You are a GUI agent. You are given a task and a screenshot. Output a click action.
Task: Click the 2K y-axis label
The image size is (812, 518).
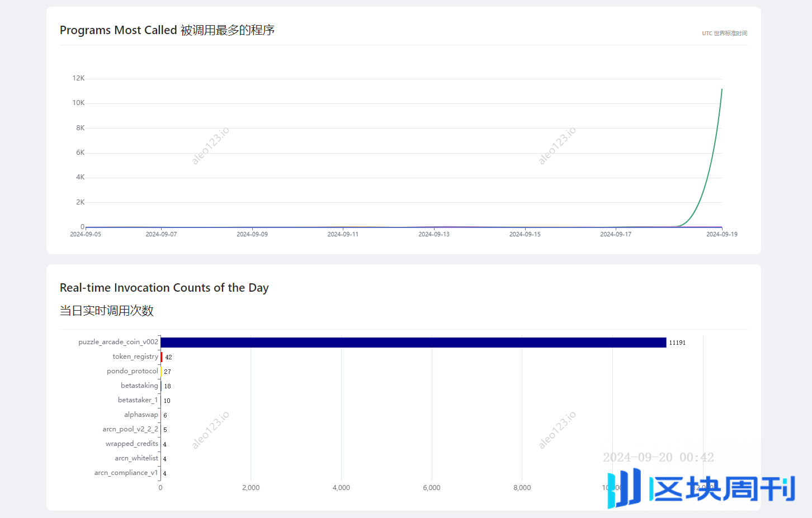[81, 202]
